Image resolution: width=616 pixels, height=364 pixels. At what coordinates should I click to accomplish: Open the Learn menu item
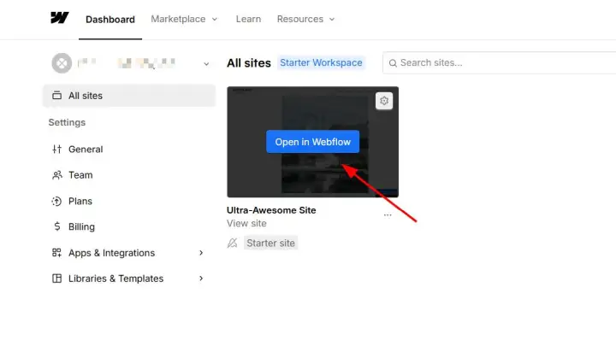click(x=248, y=19)
